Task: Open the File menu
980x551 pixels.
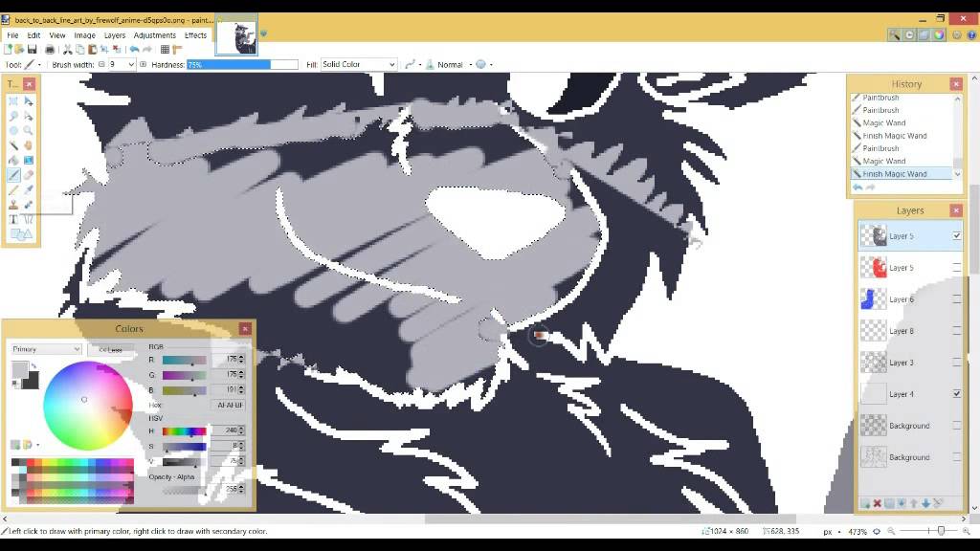Action: click(12, 35)
